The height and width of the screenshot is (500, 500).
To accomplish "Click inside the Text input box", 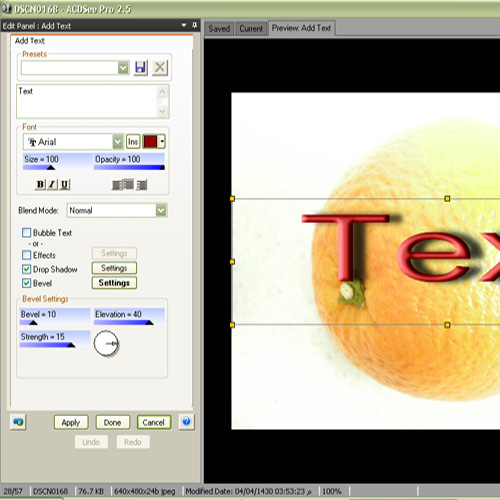I will point(87,101).
